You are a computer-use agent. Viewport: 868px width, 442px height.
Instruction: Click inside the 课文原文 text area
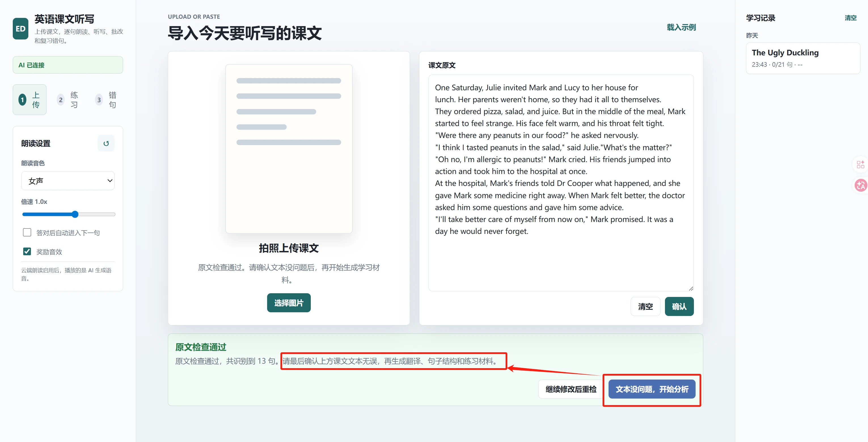click(561, 183)
